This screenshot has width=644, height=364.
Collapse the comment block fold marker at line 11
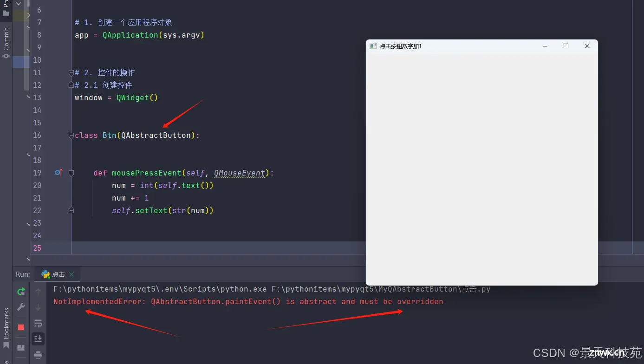coord(71,73)
